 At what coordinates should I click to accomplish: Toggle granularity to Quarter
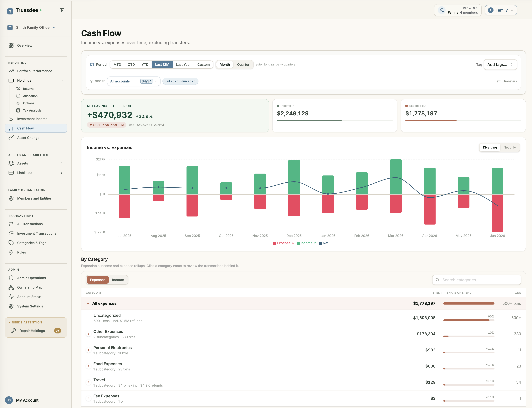(x=243, y=64)
